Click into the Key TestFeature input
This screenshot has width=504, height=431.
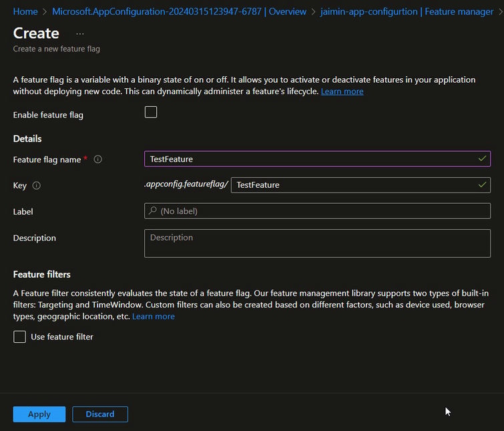(354, 185)
